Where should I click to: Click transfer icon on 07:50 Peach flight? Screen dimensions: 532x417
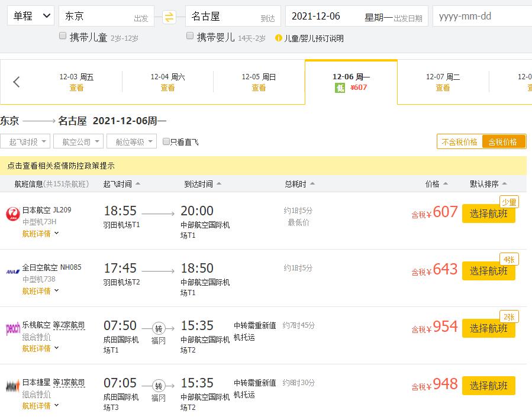coord(159,328)
